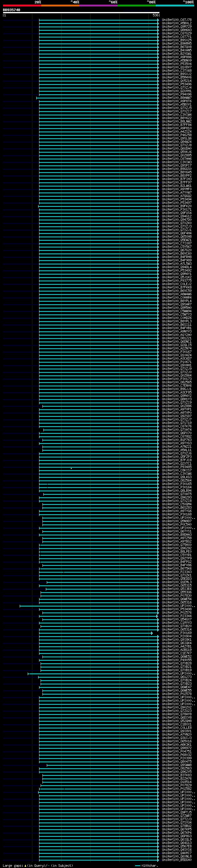Click hit label UniRef100_P53492

point(176,271)
